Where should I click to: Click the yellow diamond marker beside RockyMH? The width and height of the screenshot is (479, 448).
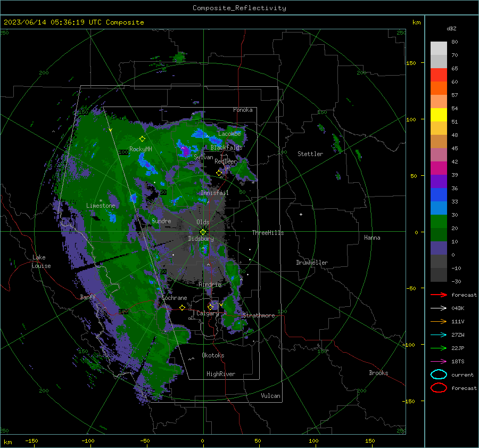pyautogui.click(x=142, y=139)
